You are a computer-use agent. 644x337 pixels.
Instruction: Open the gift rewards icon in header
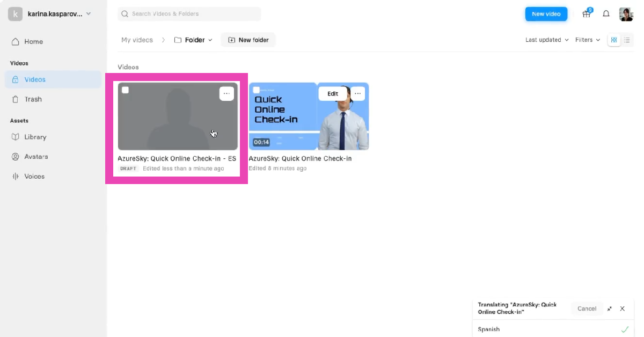587,14
